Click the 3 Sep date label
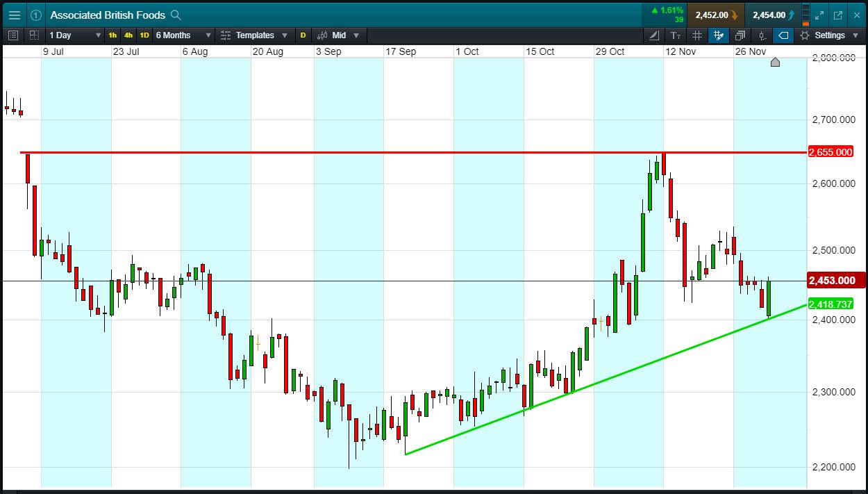This screenshot has height=494, width=868. pyautogui.click(x=328, y=51)
